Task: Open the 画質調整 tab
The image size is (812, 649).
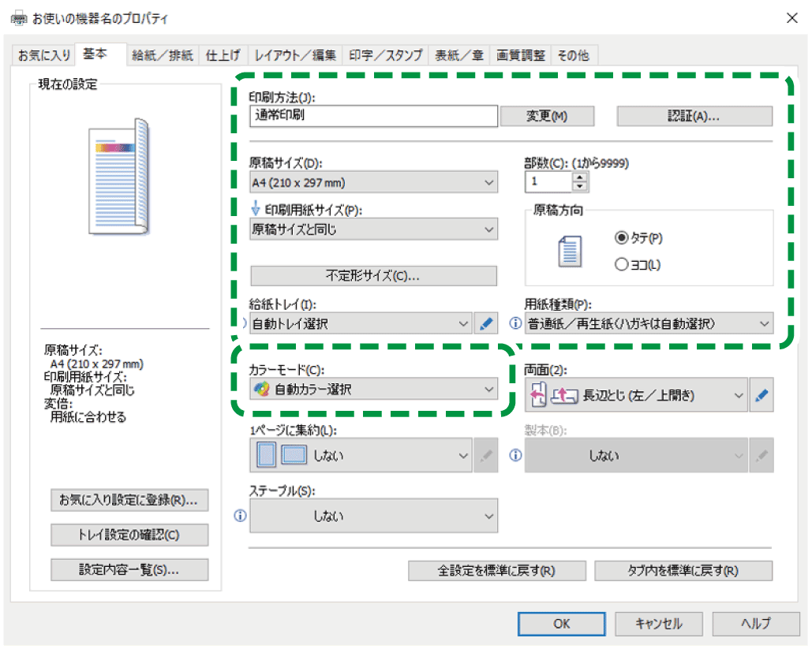Action: (520, 55)
